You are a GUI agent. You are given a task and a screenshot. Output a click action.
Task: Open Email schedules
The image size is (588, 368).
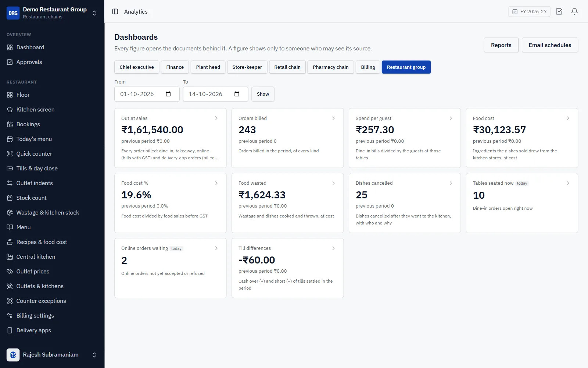pyautogui.click(x=550, y=45)
